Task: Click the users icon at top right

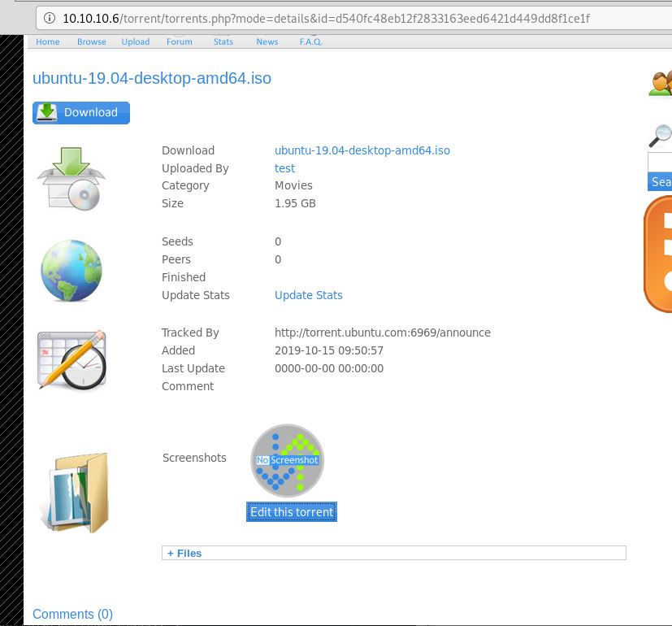Action: [661, 84]
